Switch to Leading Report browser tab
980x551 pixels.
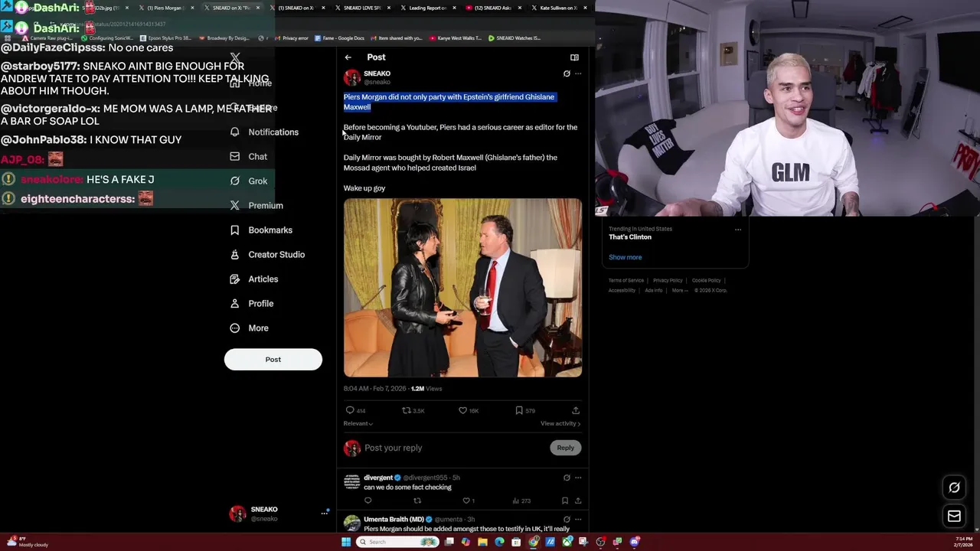[428, 8]
